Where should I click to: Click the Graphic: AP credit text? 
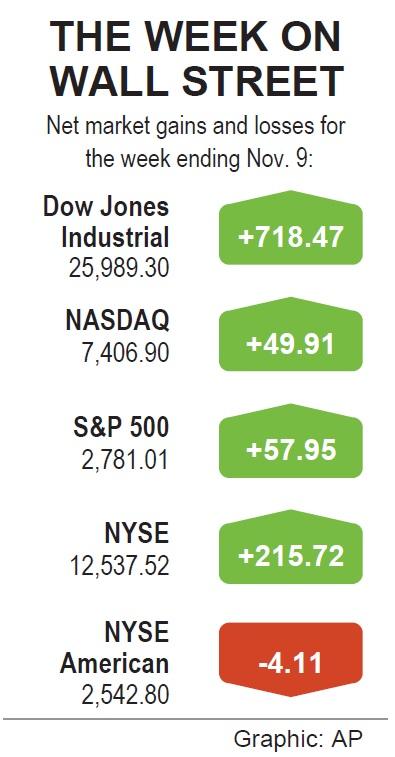pyautogui.click(x=298, y=738)
